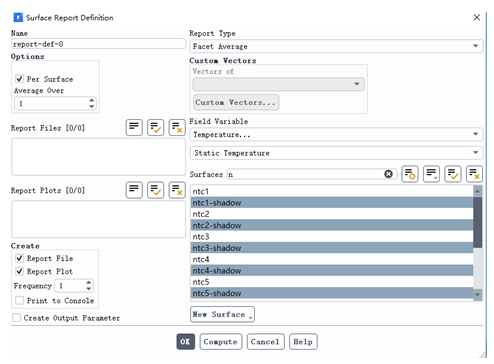The width and height of the screenshot is (494, 364).
Task: Tick the Create Output Parameter checkbox
Action: click(16, 318)
